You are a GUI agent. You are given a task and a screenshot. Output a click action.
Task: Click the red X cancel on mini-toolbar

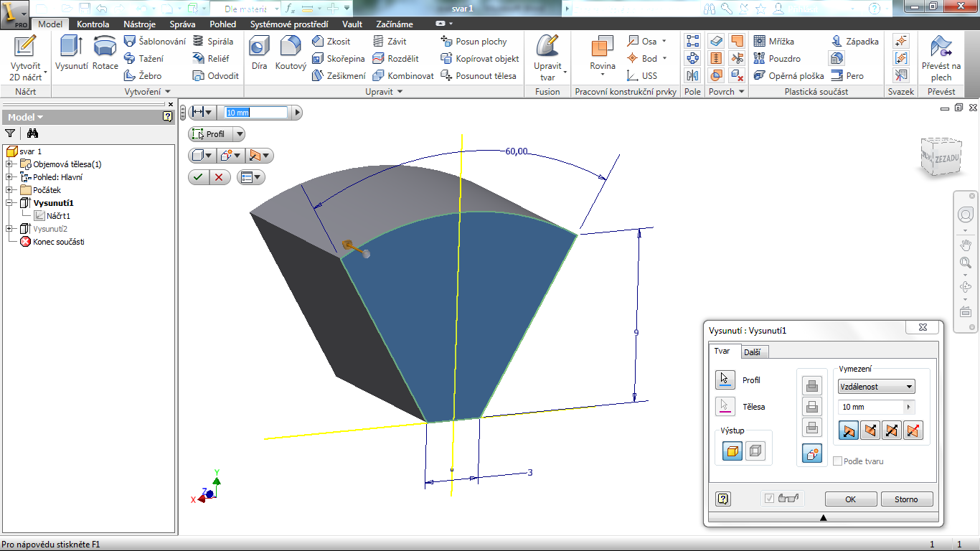219,177
